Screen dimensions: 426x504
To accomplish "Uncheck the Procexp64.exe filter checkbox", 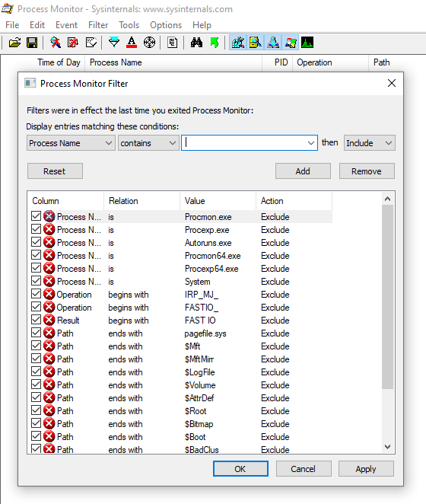I will click(x=36, y=268).
